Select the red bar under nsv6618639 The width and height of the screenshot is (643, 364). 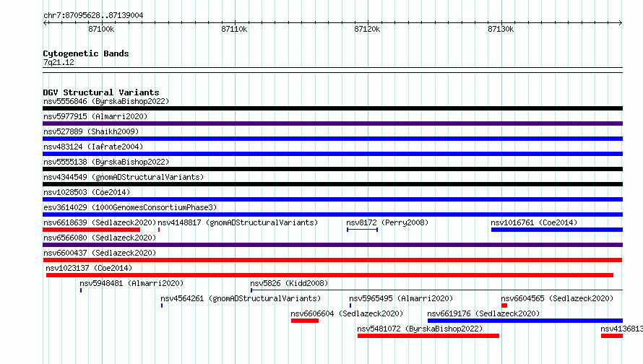tap(92, 230)
